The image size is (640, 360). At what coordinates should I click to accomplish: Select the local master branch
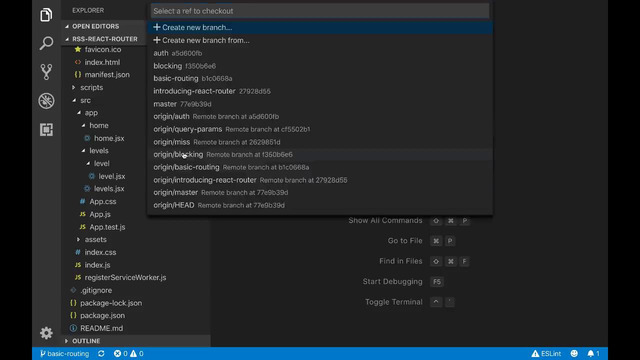point(320,104)
